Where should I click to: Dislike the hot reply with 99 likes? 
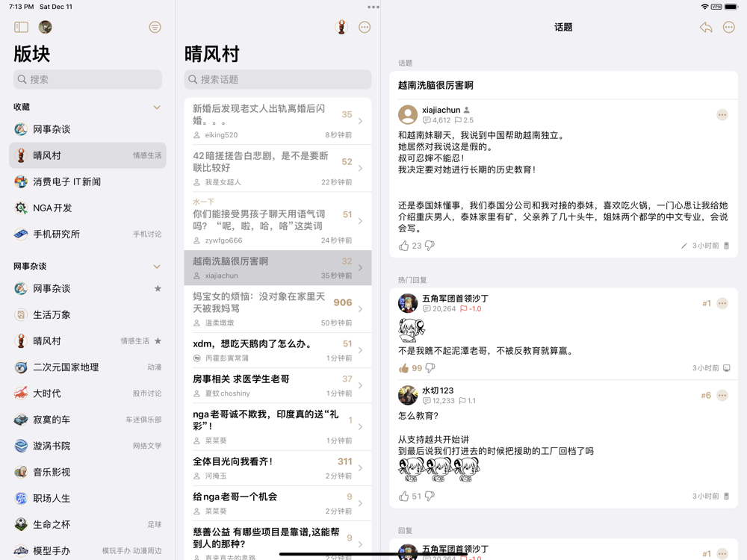click(x=430, y=368)
